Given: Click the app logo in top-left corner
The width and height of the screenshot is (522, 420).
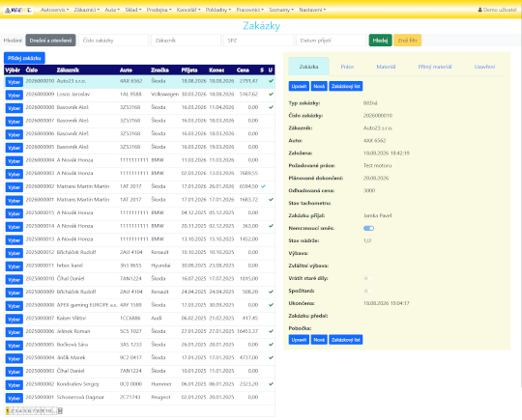Looking at the screenshot, I should coord(18,10).
